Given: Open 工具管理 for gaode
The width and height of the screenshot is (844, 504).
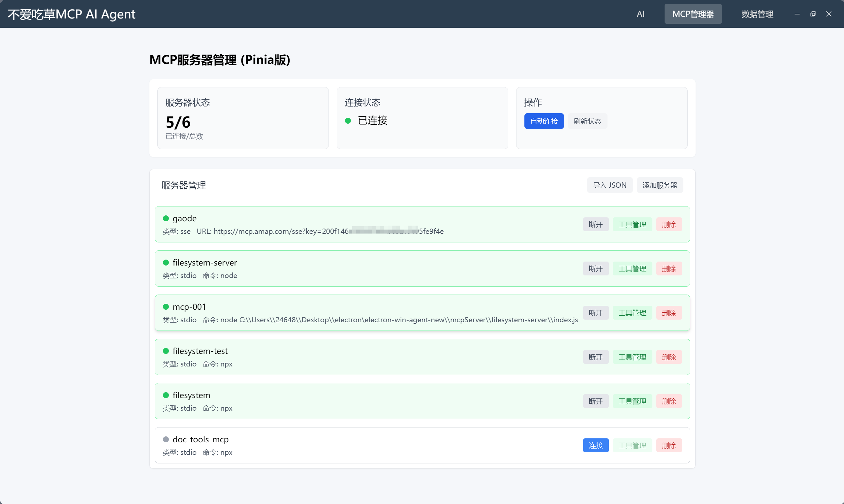Looking at the screenshot, I should click(633, 225).
